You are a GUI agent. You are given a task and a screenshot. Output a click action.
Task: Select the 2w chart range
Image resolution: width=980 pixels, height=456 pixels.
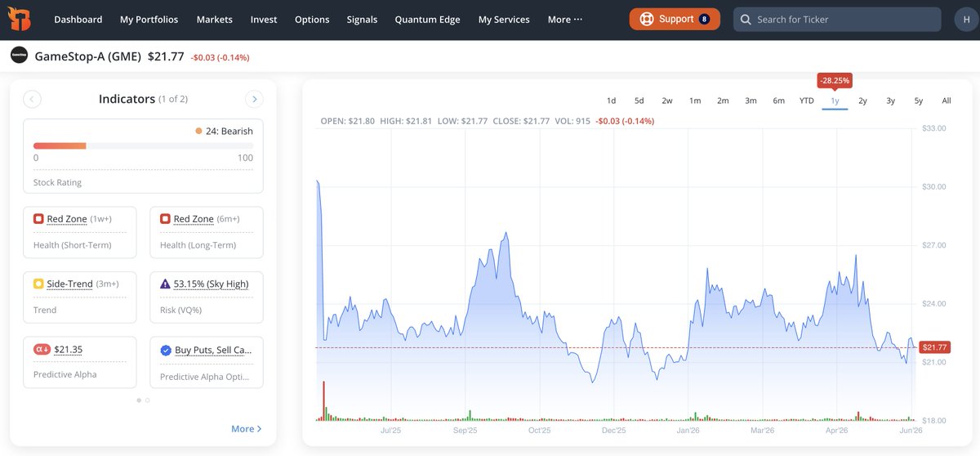[x=667, y=101]
